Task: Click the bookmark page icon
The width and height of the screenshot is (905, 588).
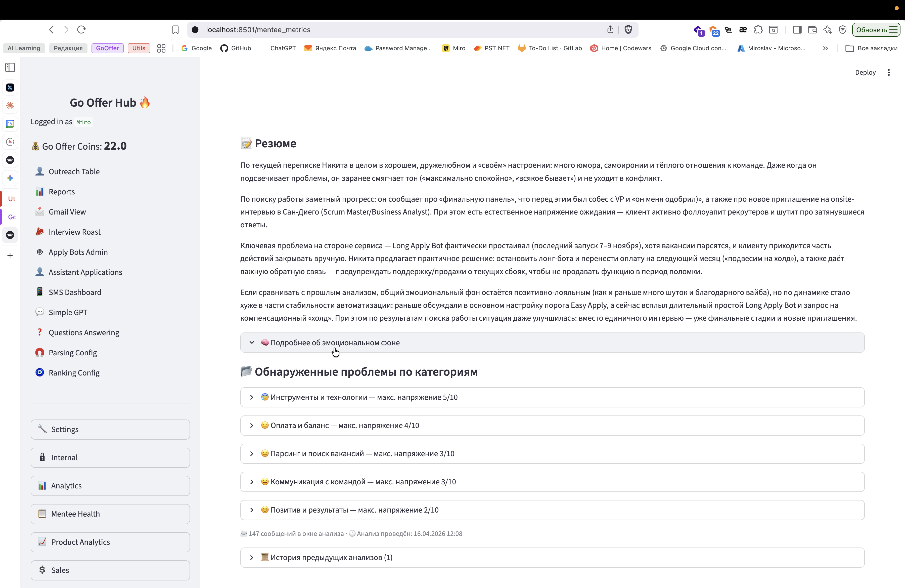Action: click(x=175, y=30)
